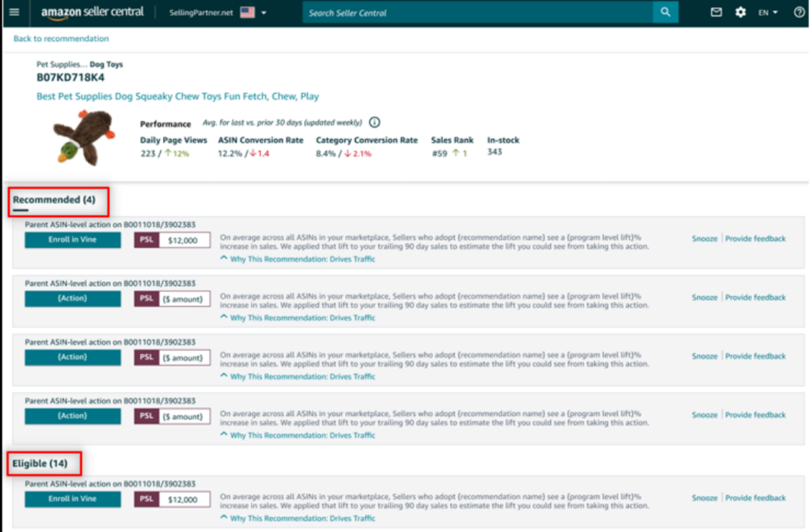Click the Amazon Seller Central logo
Screen dimensions: 812x532
tap(92, 13)
